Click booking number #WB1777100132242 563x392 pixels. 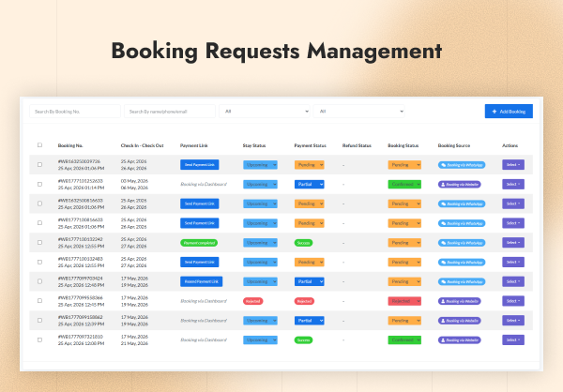click(x=81, y=239)
